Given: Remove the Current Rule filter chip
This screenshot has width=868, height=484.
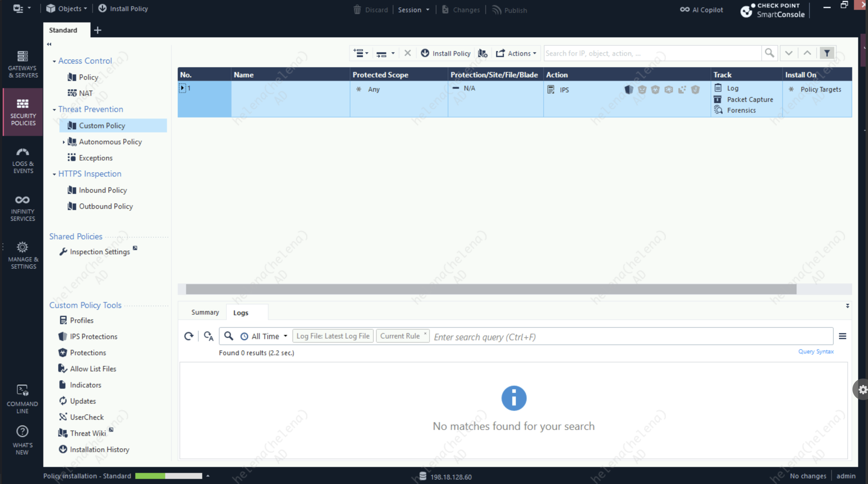Looking at the screenshot, I should (425, 333).
